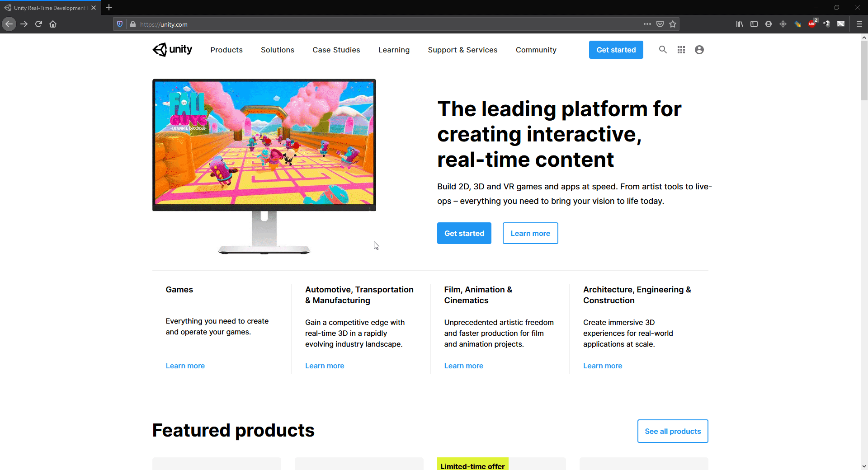This screenshot has height=470, width=868.
Task: Open the site search magnifier icon
Action: tap(663, 50)
